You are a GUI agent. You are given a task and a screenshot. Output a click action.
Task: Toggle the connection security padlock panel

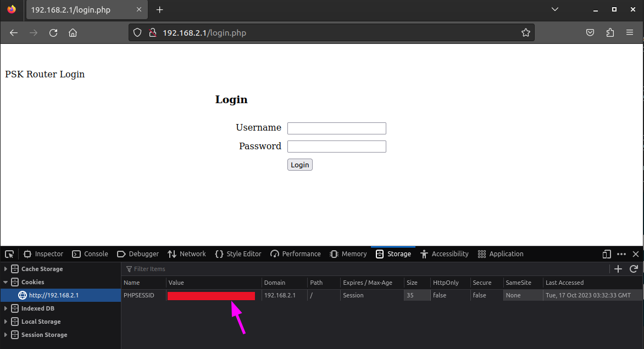coord(152,32)
